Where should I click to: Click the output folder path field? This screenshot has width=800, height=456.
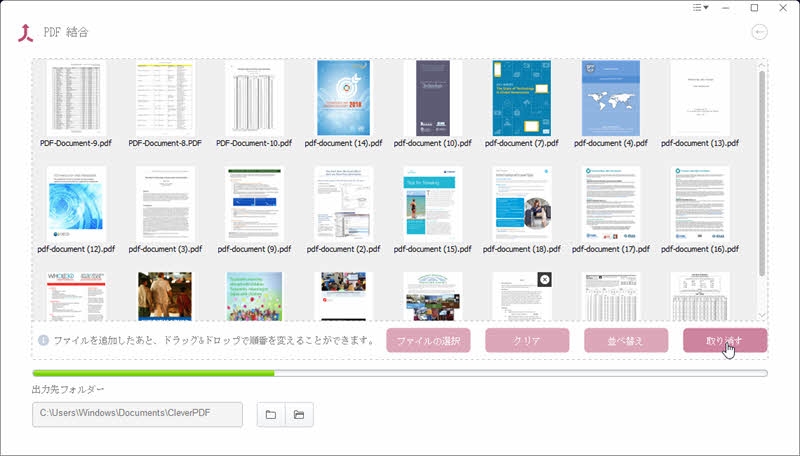click(137, 414)
